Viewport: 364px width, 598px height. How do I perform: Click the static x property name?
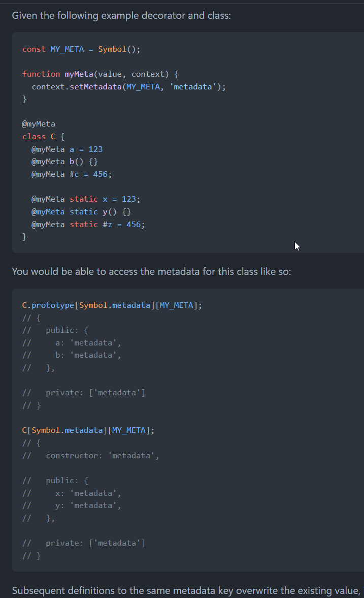click(105, 199)
